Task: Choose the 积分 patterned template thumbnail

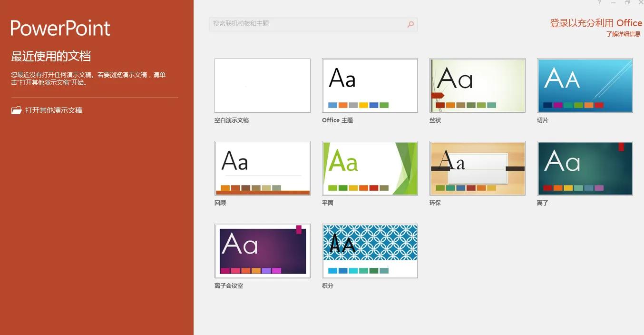Action: click(x=370, y=251)
